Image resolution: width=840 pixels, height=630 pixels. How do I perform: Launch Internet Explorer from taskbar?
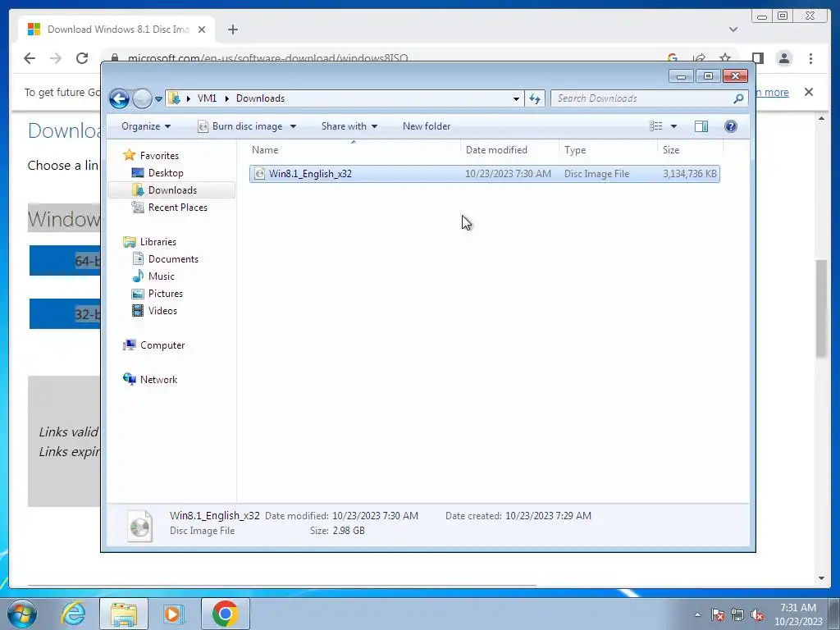(x=73, y=614)
